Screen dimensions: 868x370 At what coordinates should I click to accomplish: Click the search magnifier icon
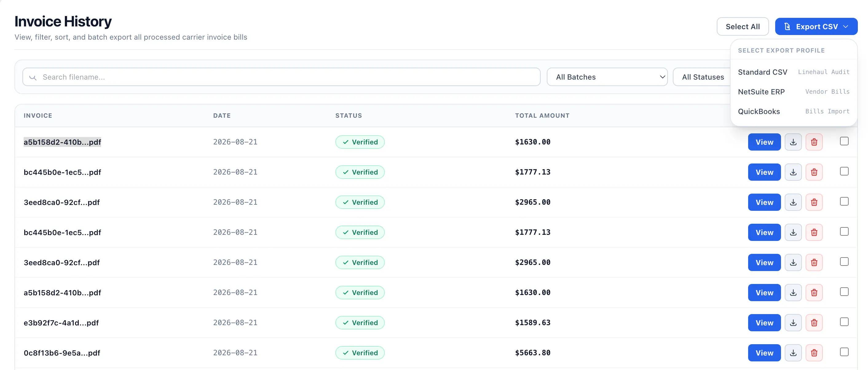pyautogui.click(x=33, y=77)
